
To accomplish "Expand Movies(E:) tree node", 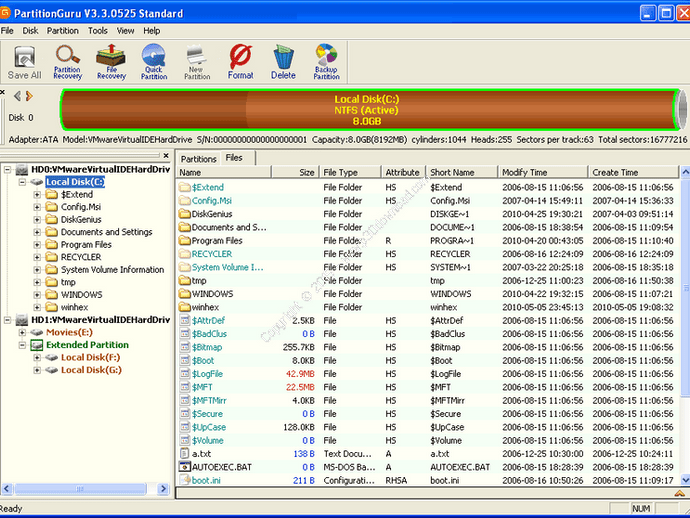I will click(x=22, y=332).
